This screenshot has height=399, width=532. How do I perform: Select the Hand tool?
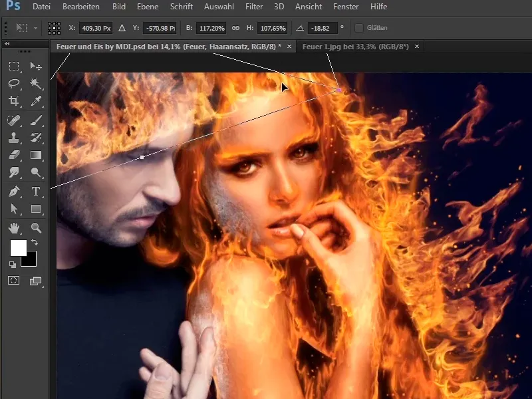(x=14, y=228)
